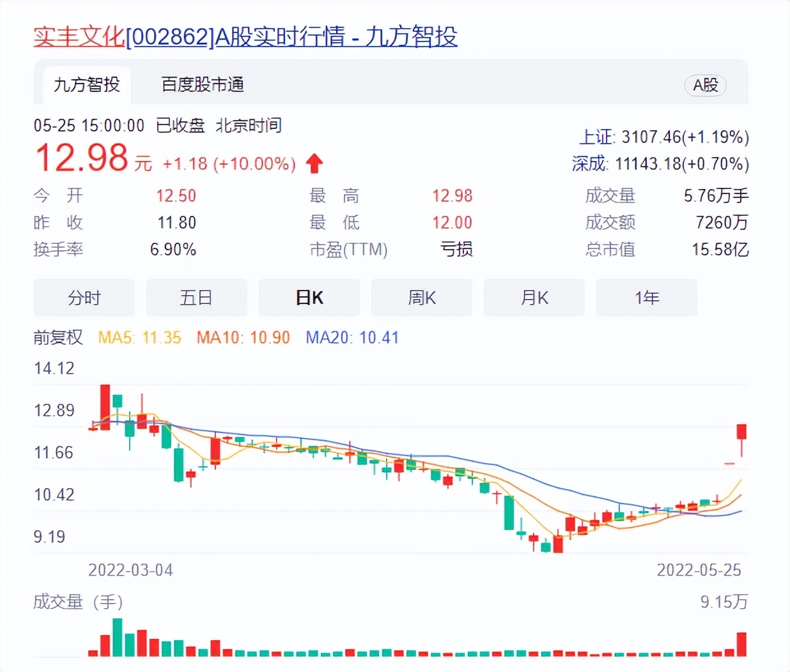Toggle the MA20 moving average line
The height and width of the screenshot is (672, 790).
[352, 337]
